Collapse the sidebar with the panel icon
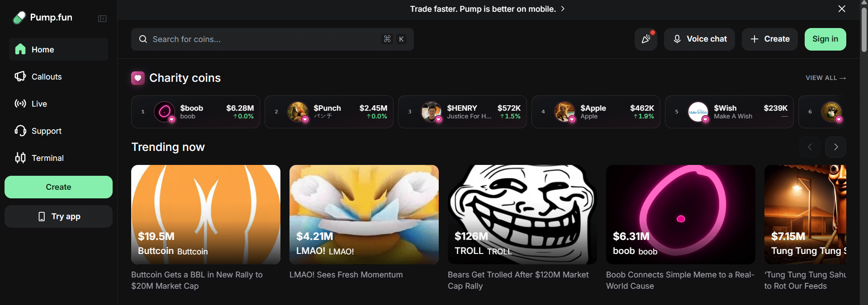 (102, 19)
